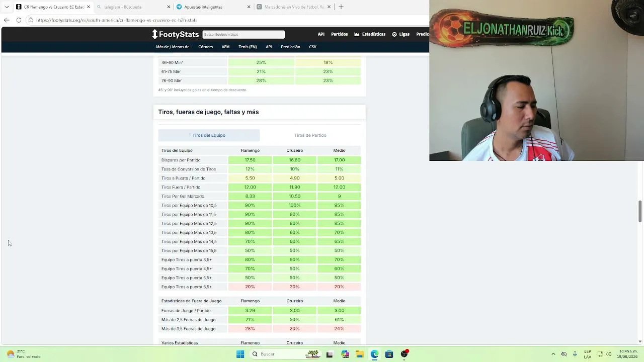Go to the Córners page
This screenshot has height=362, width=644.
pyautogui.click(x=205, y=47)
